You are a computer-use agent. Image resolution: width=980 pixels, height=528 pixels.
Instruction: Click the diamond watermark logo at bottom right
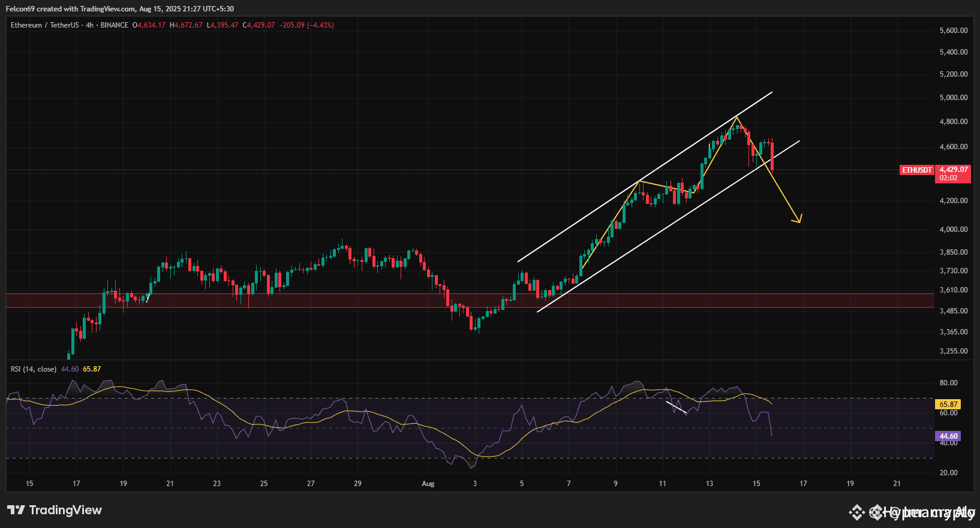(856, 512)
